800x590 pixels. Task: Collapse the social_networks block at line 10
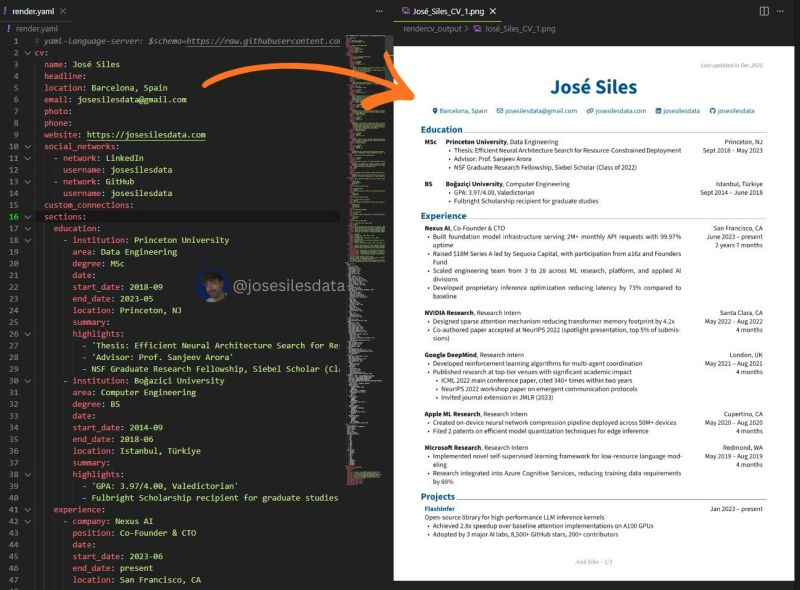28,146
